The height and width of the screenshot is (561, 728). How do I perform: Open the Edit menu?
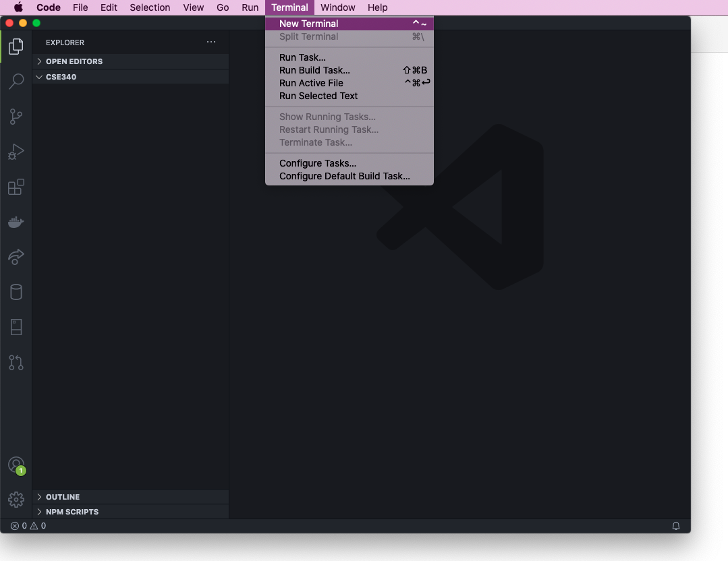pyautogui.click(x=109, y=7)
